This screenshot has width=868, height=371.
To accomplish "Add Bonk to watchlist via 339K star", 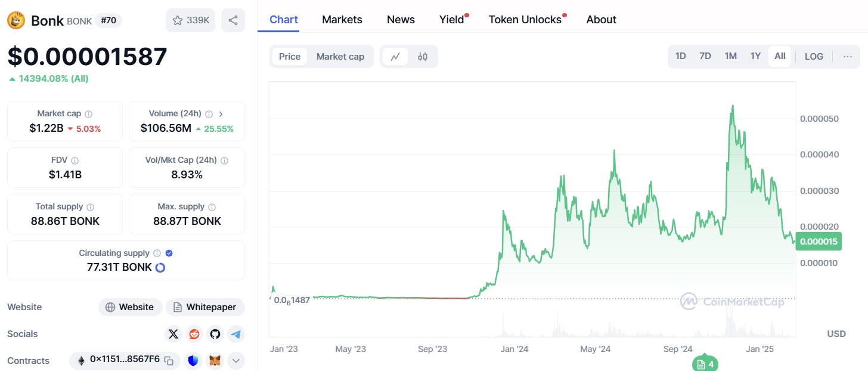I will coord(190,20).
